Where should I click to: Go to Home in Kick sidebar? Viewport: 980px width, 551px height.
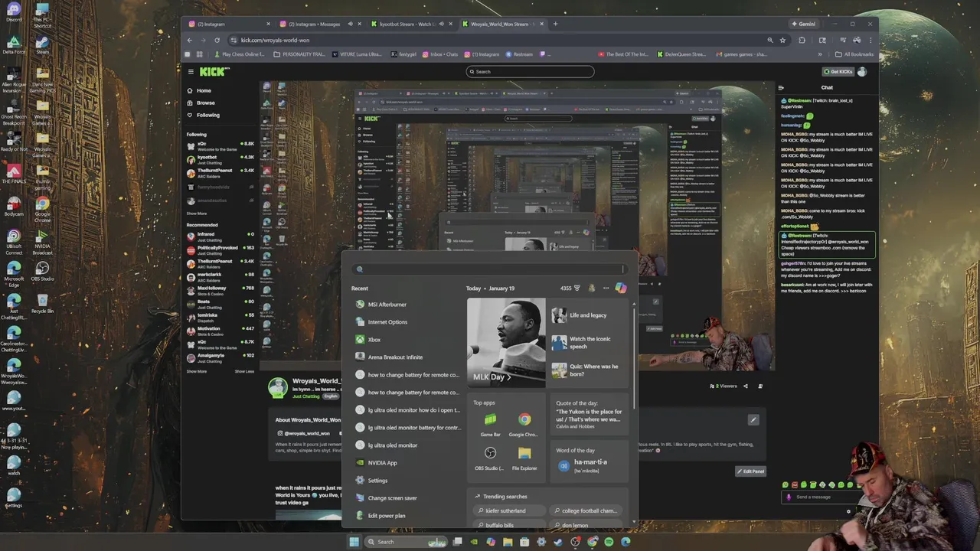pyautogui.click(x=204, y=90)
